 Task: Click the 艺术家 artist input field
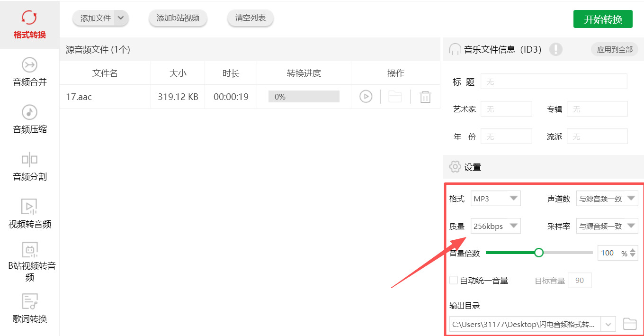click(x=506, y=109)
